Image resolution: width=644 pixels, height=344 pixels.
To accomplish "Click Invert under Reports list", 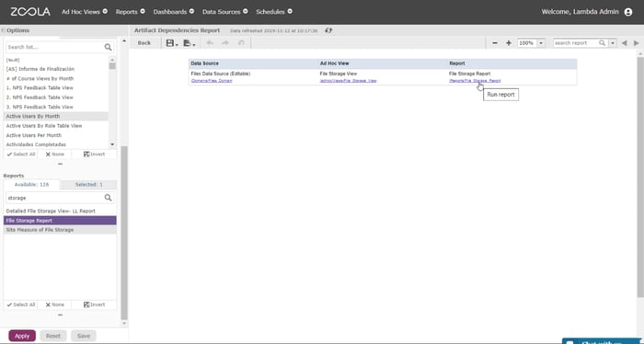I will coord(94,305).
